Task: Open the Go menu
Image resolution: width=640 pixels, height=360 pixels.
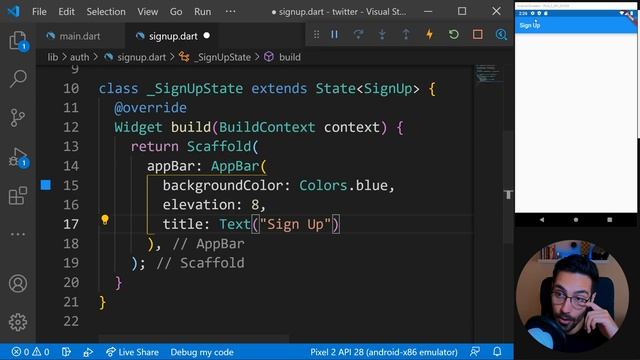Action: (176, 12)
